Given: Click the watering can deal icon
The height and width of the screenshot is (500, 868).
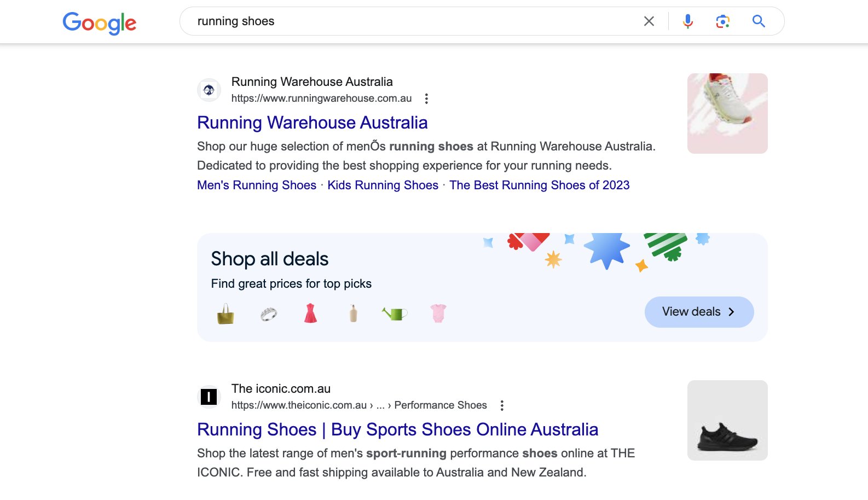Looking at the screenshot, I should tap(395, 312).
